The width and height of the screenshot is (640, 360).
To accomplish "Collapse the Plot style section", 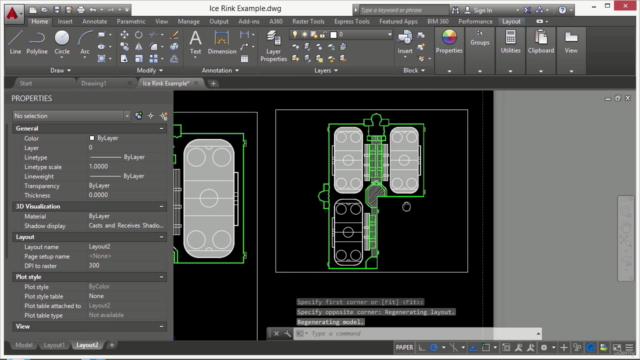I will 162,277.
